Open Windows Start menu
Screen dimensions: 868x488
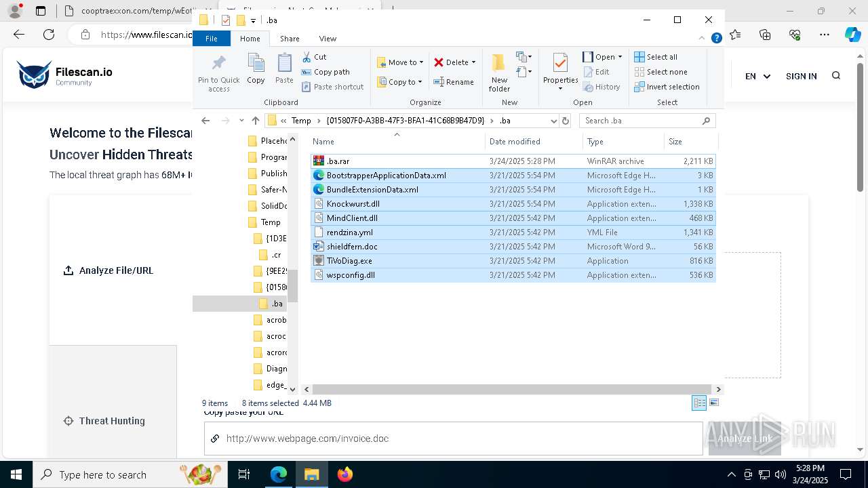16,474
